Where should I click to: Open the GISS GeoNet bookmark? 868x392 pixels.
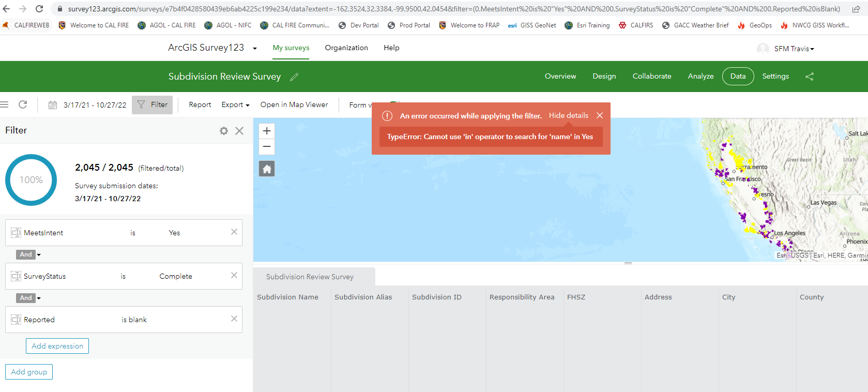(x=532, y=25)
